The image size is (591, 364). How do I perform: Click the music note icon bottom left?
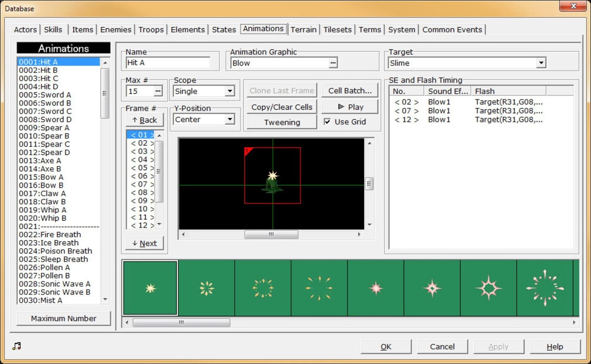click(16, 346)
